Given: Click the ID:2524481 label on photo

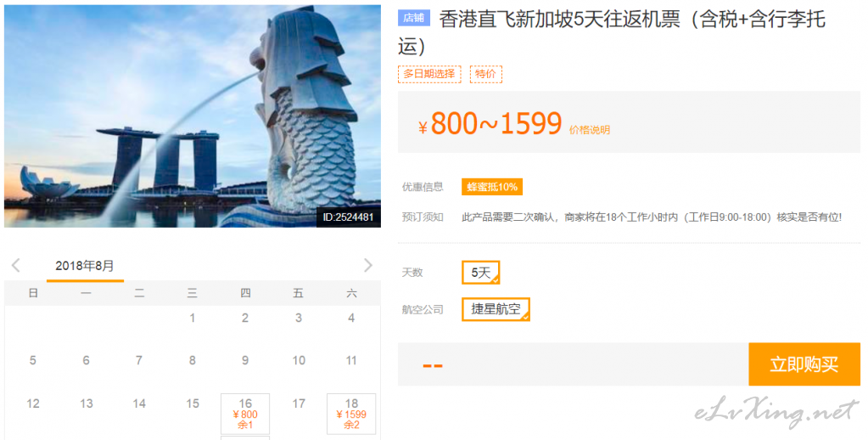Looking at the screenshot, I should click(348, 217).
